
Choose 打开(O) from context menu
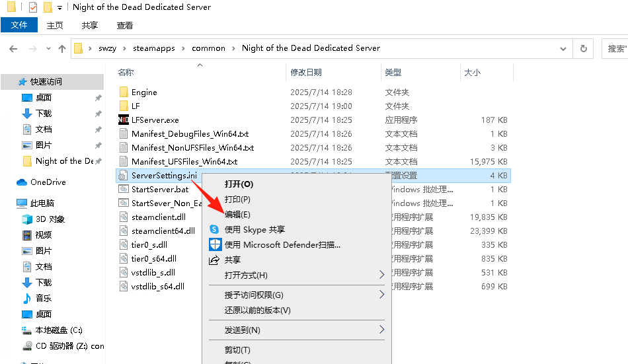pyautogui.click(x=239, y=184)
